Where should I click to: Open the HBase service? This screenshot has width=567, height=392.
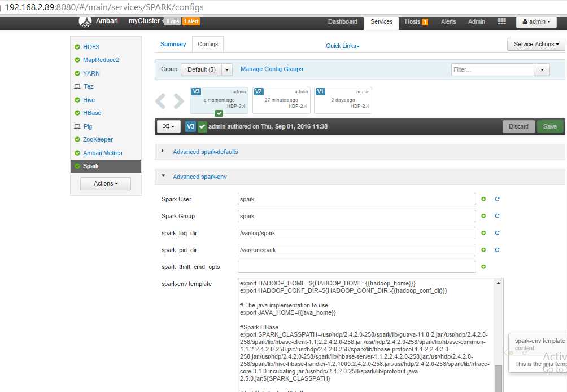tap(92, 113)
